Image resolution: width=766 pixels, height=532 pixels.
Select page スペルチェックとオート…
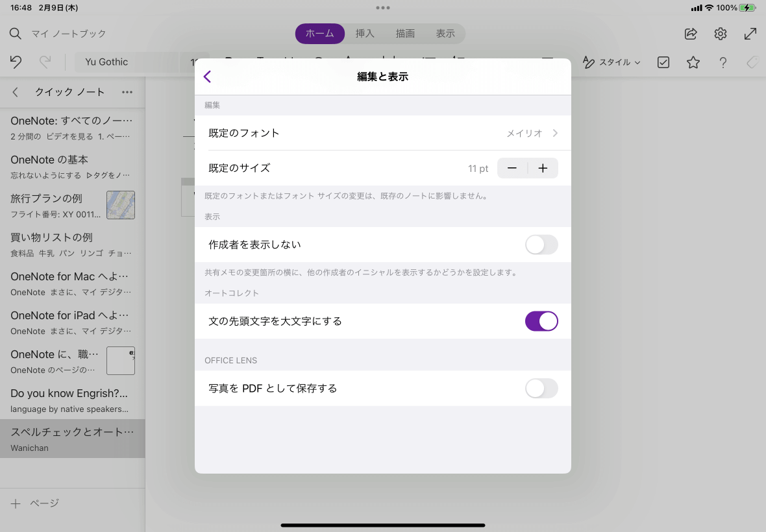(72, 439)
